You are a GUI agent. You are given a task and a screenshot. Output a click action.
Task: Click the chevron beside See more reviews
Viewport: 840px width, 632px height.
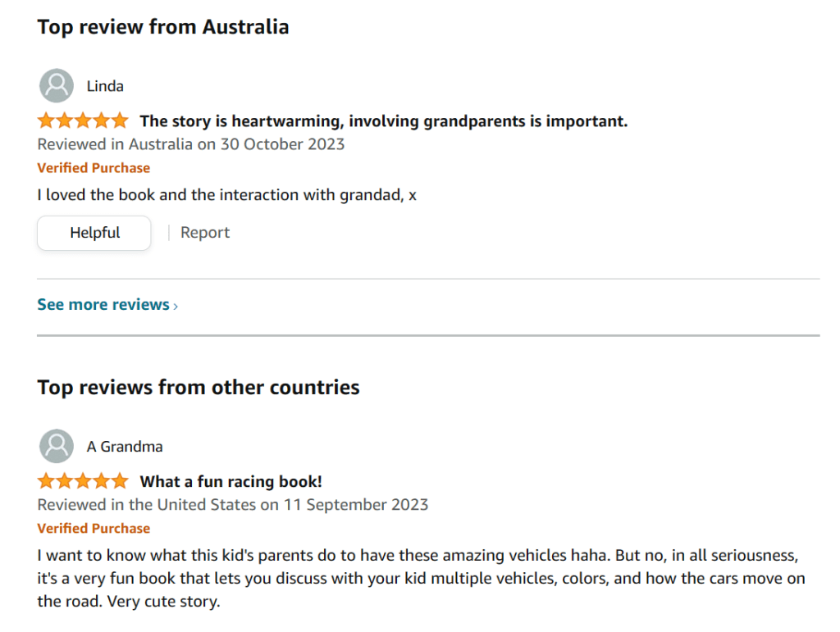click(x=176, y=306)
